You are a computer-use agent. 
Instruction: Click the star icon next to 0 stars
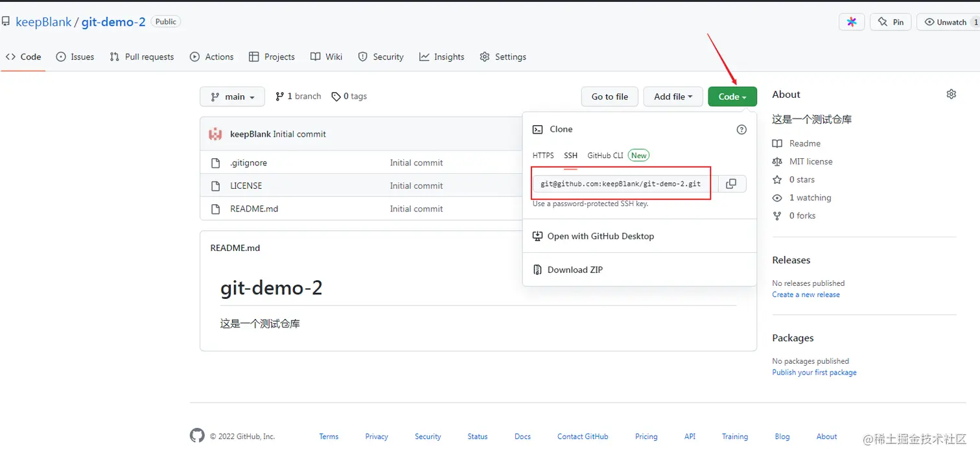[x=777, y=180]
